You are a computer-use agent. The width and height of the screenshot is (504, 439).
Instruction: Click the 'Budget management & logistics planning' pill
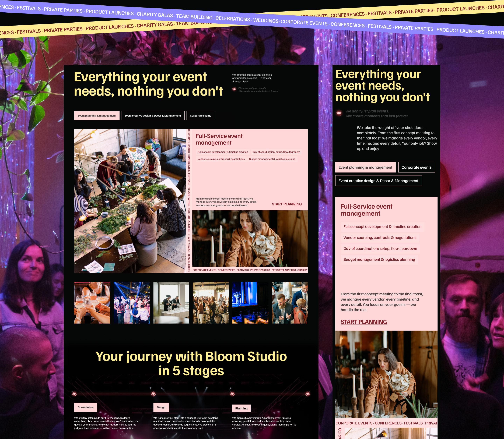pyautogui.click(x=272, y=159)
